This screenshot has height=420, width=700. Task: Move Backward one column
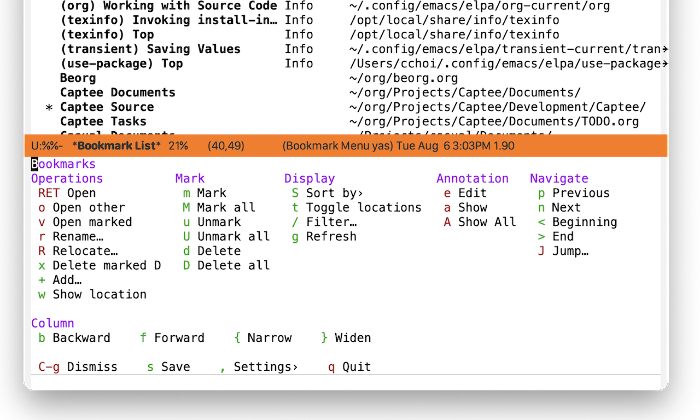[74, 337]
